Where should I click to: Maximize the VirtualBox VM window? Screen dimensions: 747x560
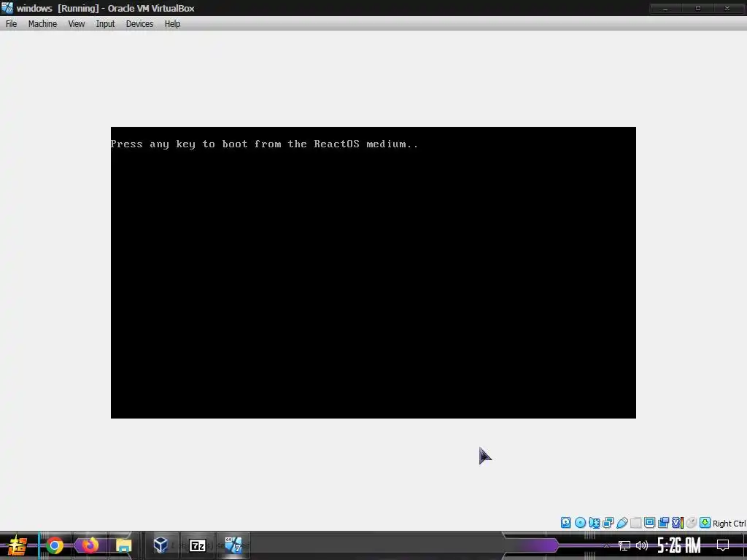click(697, 8)
